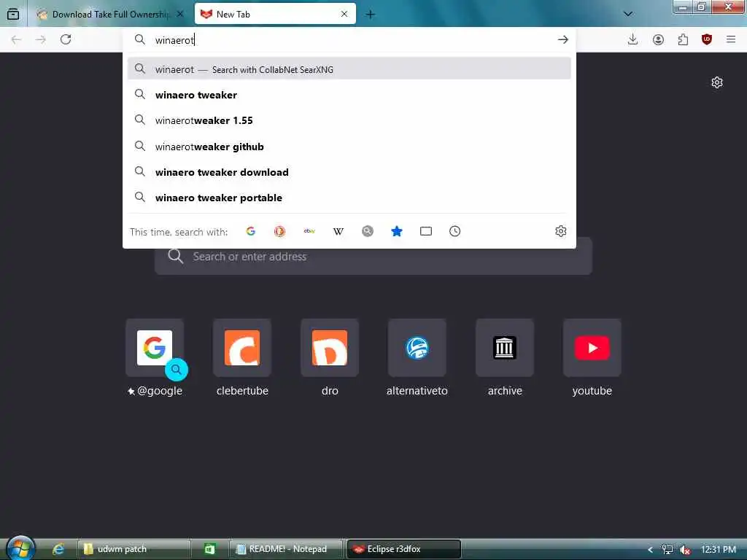Choose suggestion winaero tweaker

[x=349, y=95]
